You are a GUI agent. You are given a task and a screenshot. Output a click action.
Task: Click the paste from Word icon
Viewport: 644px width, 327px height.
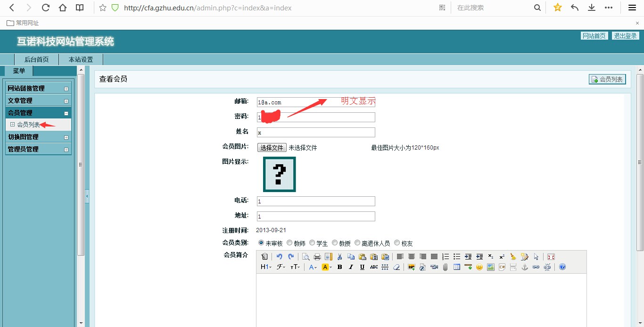pos(385,257)
